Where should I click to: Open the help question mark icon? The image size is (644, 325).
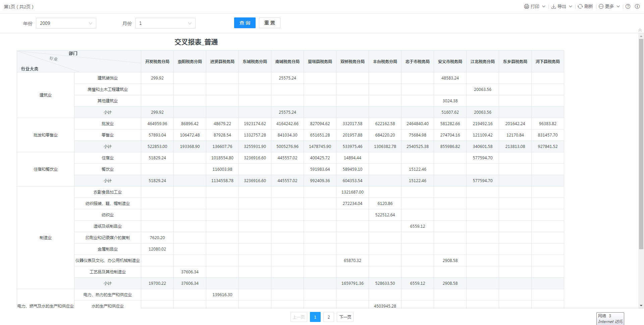click(628, 6)
